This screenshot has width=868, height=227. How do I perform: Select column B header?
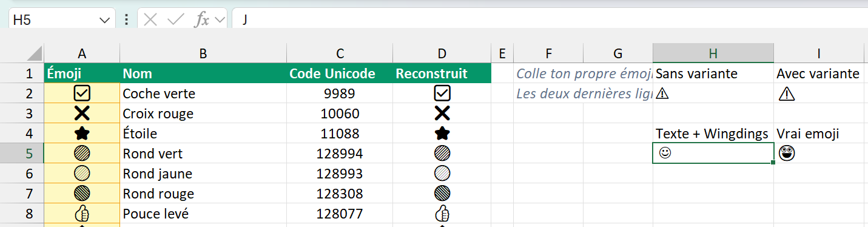click(203, 53)
